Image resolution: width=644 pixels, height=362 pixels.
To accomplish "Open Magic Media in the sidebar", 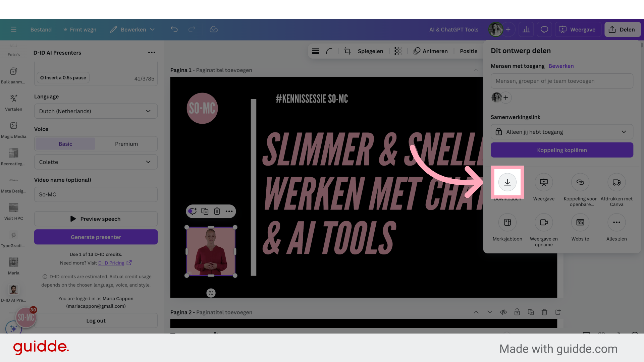I will click(13, 130).
